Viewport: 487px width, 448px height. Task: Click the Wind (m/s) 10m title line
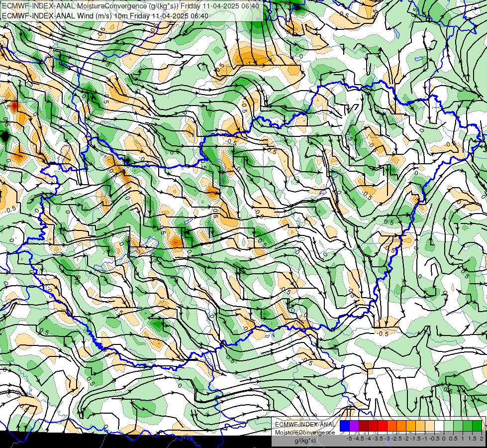click(x=105, y=16)
